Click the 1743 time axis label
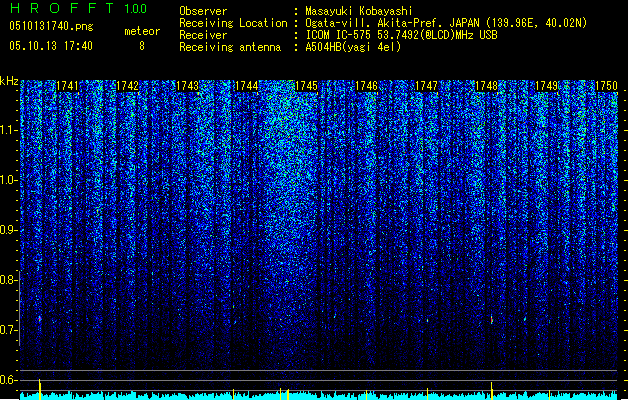 187,86
